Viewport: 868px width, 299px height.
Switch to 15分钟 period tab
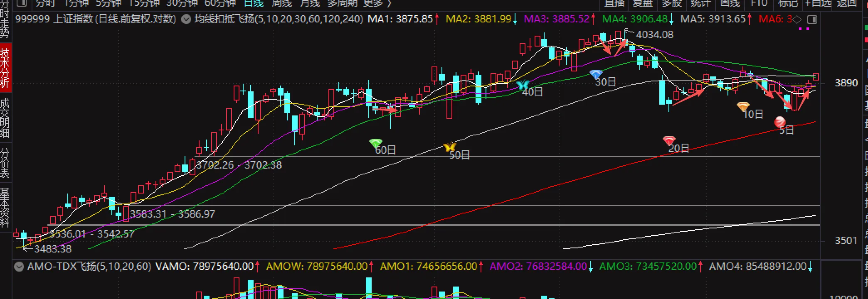pyautogui.click(x=144, y=3)
